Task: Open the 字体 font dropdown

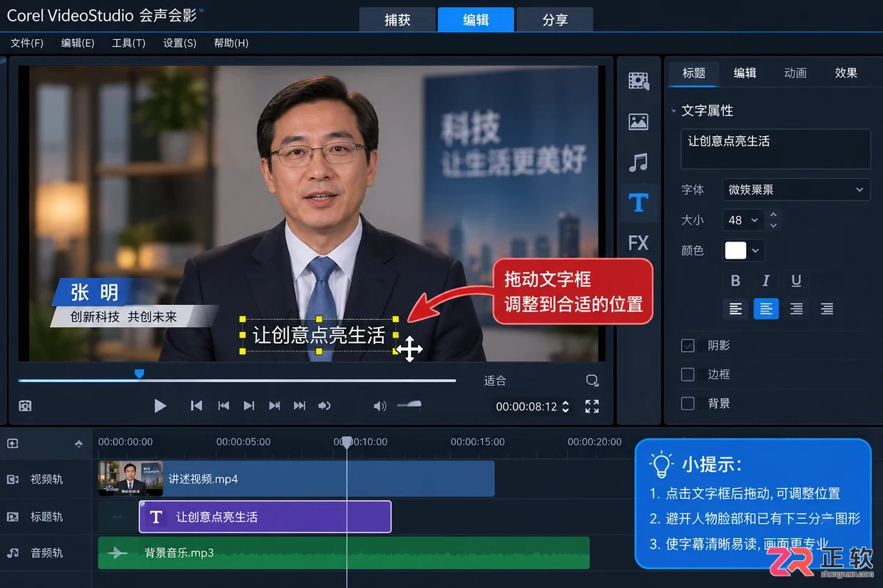Action: coord(796,190)
